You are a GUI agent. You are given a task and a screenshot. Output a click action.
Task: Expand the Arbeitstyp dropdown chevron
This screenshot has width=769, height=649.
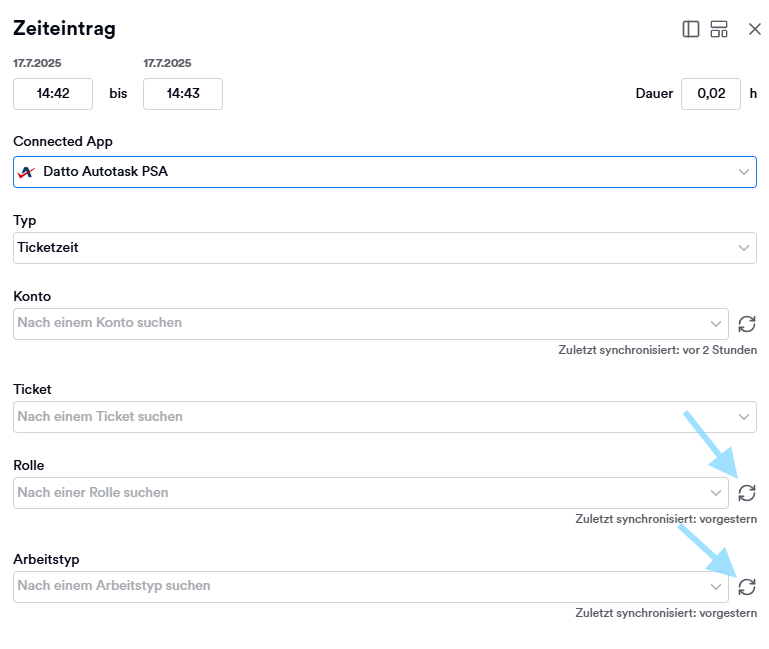click(x=716, y=587)
